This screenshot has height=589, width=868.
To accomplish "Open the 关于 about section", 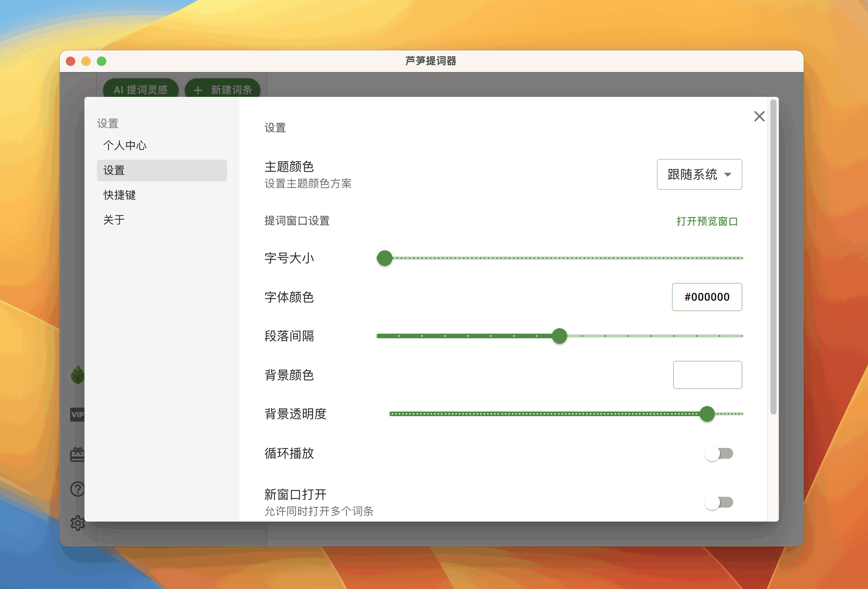I will click(x=162, y=220).
